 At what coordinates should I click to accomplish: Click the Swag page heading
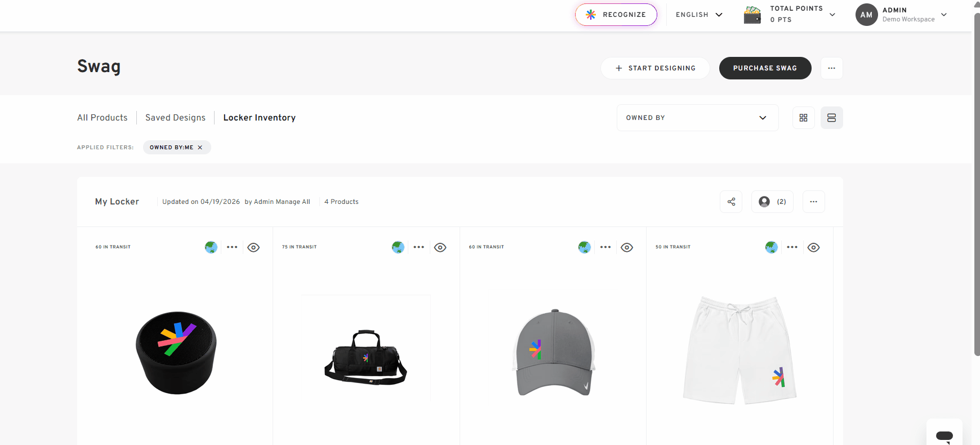(99, 66)
